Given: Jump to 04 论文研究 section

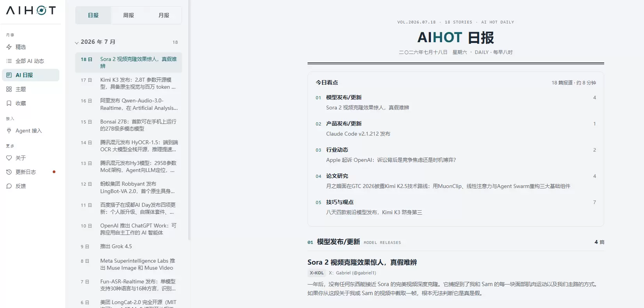Looking at the screenshot, I should (337, 176).
